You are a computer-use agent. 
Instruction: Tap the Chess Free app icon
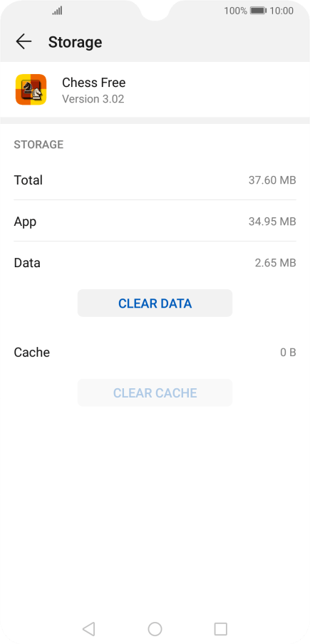point(31,90)
